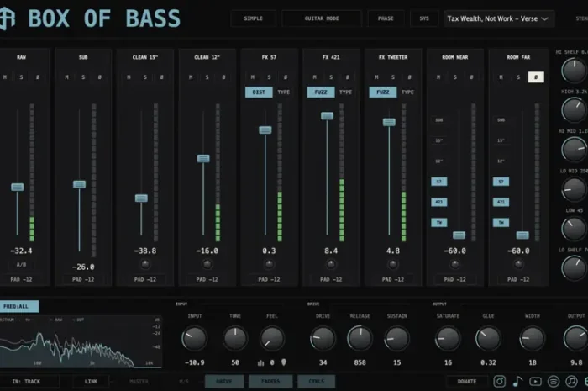Click the LOW 45 EQ knob
The width and height of the screenshot is (588, 391).
tap(574, 228)
